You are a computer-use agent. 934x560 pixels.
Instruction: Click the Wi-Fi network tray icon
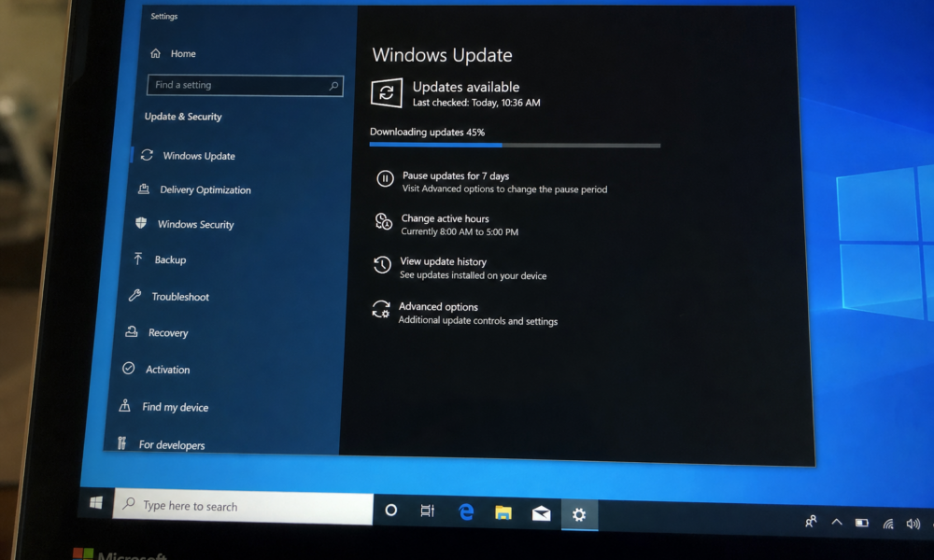tap(888, 524)
